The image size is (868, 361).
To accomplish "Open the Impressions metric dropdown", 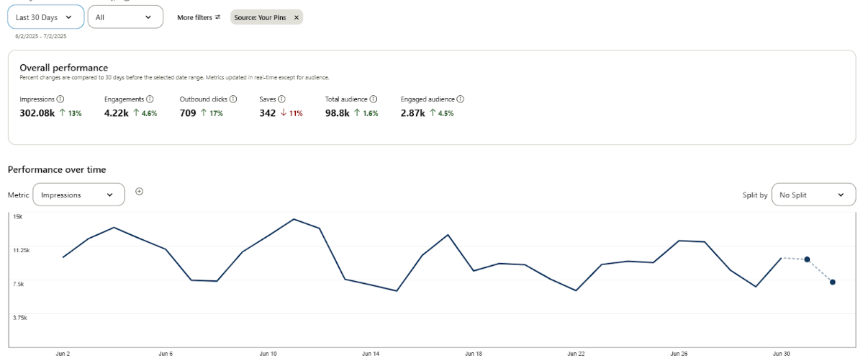I will tap(78, 195).
